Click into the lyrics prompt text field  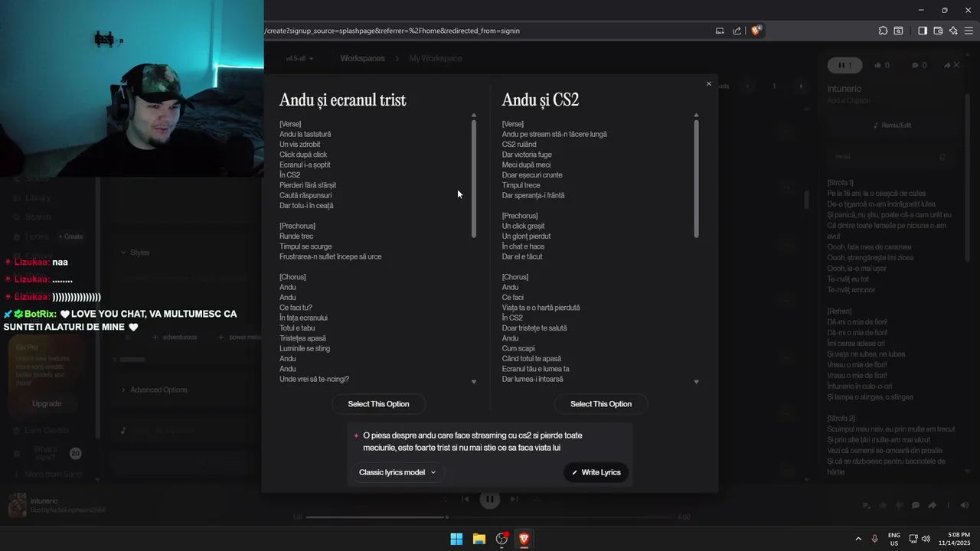pos(490,442)
